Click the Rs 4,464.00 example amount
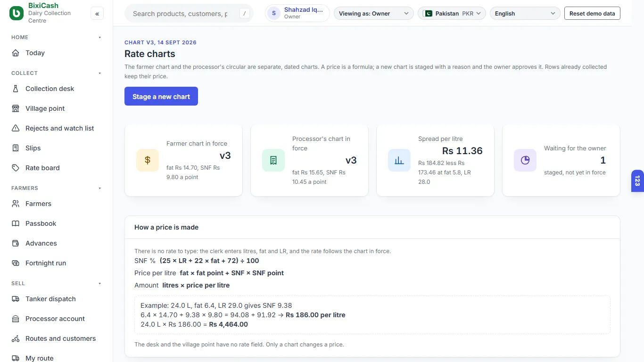The height and width of the screenshot is (362, 644). [x=229, y=324]
